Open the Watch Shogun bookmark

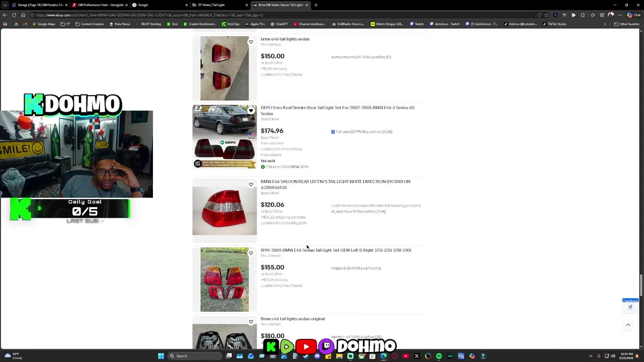pos(386,24)
